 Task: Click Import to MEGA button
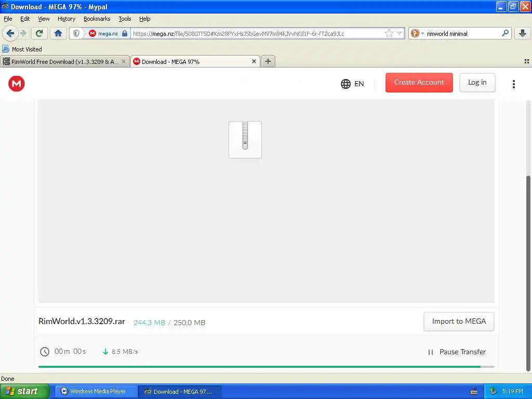tap(459, 321)
